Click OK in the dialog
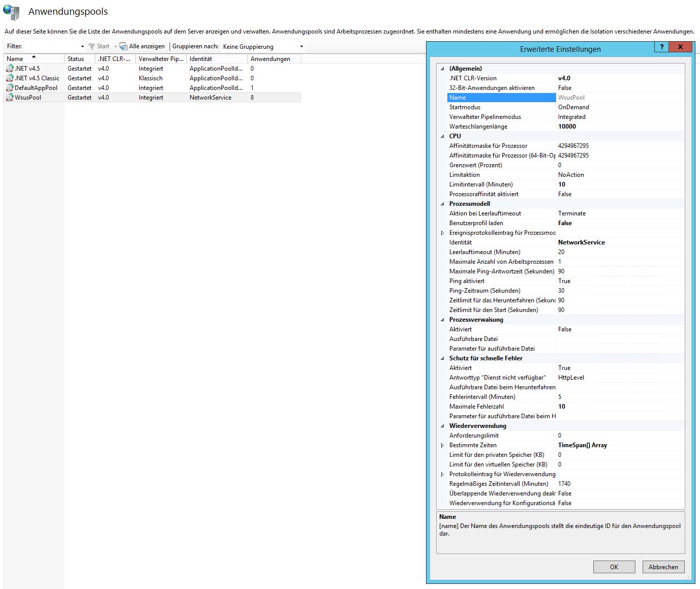This screenshot has width=700, height=589. [614, 567]
